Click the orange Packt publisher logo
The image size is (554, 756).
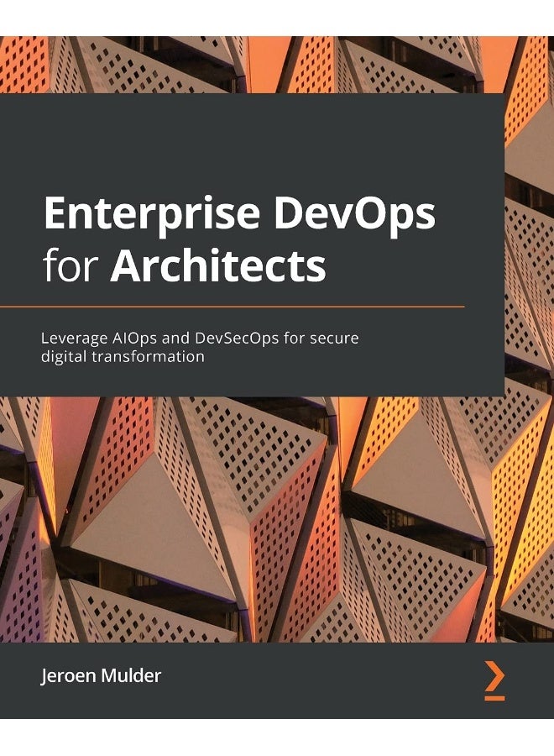point(494,680)
